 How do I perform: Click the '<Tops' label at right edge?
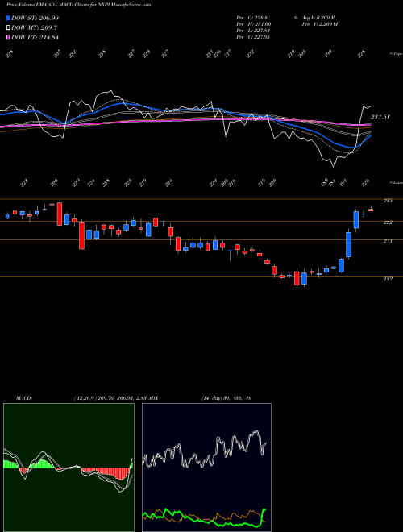pyautogui.click(x=396, y=54)
